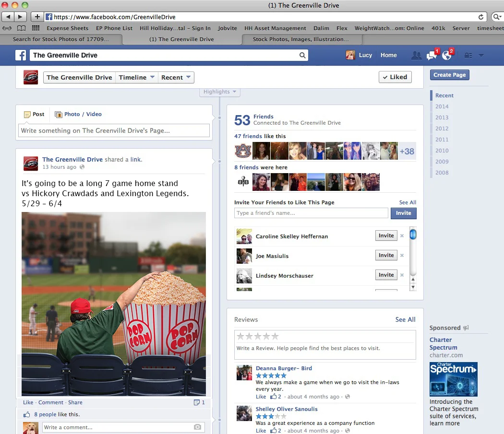
Task: Go back with the browser back arrow
Action: (x=8, y=17)
